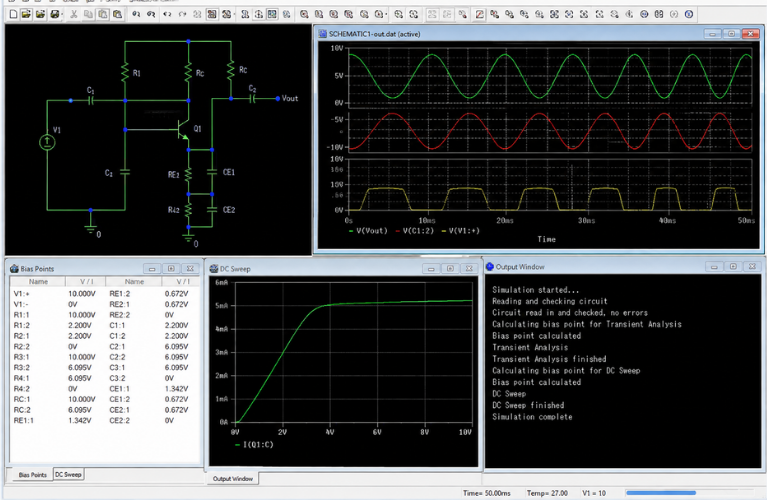Image resolution: width=767 pixels, height=500 pixels.
Task: Click the V(C1:2) red legend entry
Action: point(414,231)
